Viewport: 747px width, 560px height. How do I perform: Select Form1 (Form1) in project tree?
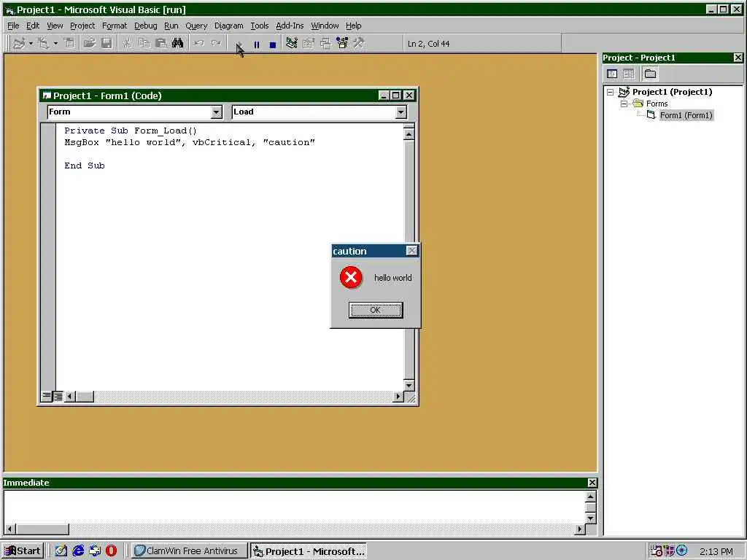(x=686, y=115)
